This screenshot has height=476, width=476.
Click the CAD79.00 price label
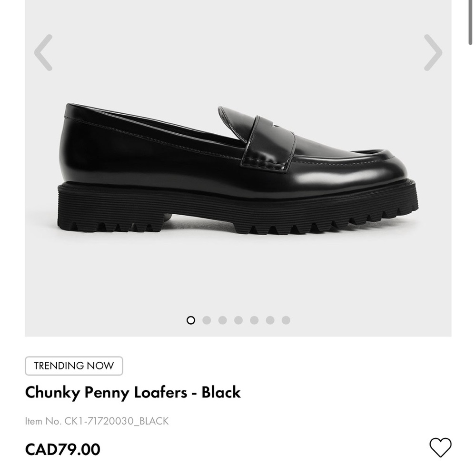(62, 449)
